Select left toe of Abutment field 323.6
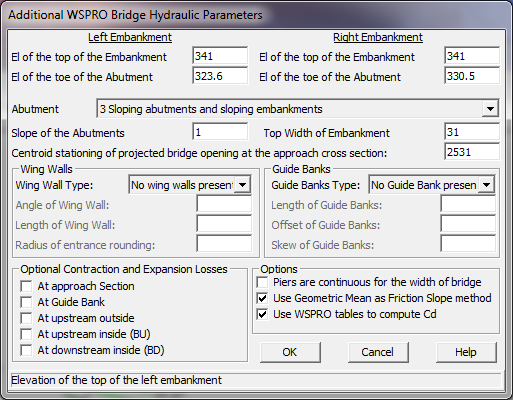The height and width of the screenshot is (400, 513). (220, 76)
